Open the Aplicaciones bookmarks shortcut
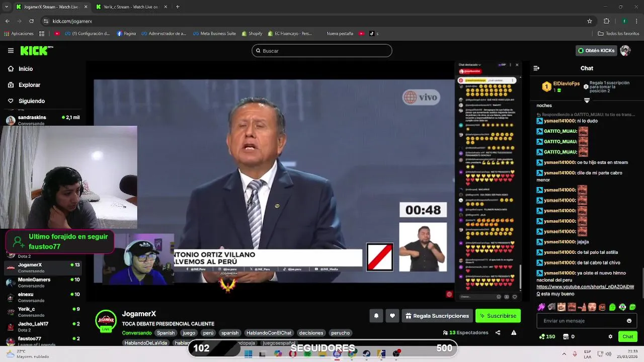Screen dimensions: 644x362 coord(19,34)
